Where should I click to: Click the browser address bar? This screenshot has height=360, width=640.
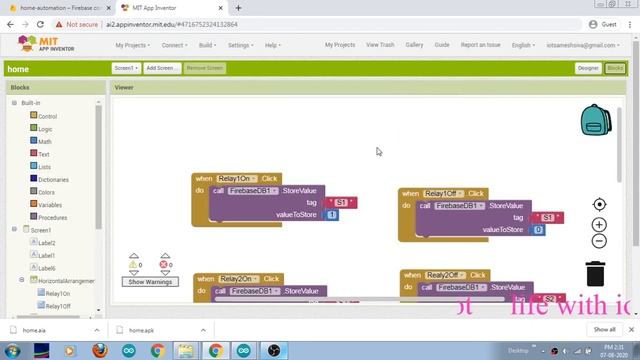point(318,24)
